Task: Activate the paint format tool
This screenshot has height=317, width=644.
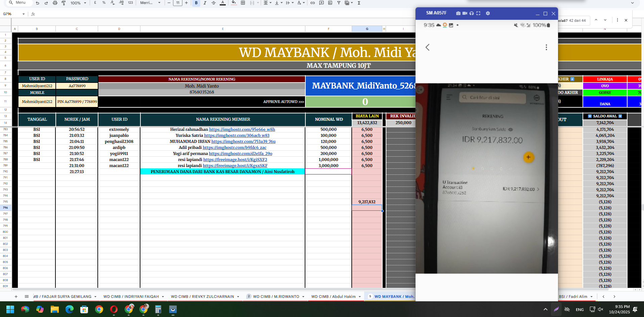Action: pos(63,3)
